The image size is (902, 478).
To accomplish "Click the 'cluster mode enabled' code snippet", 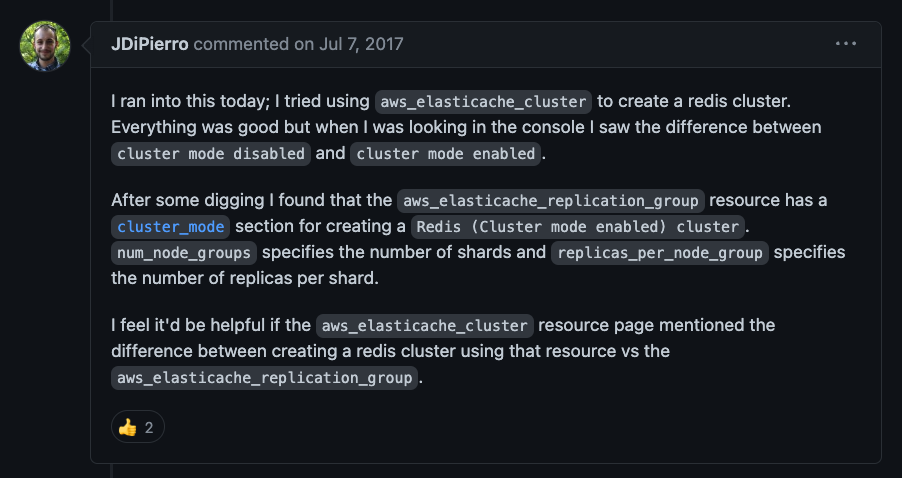I will tap(445, 154).
